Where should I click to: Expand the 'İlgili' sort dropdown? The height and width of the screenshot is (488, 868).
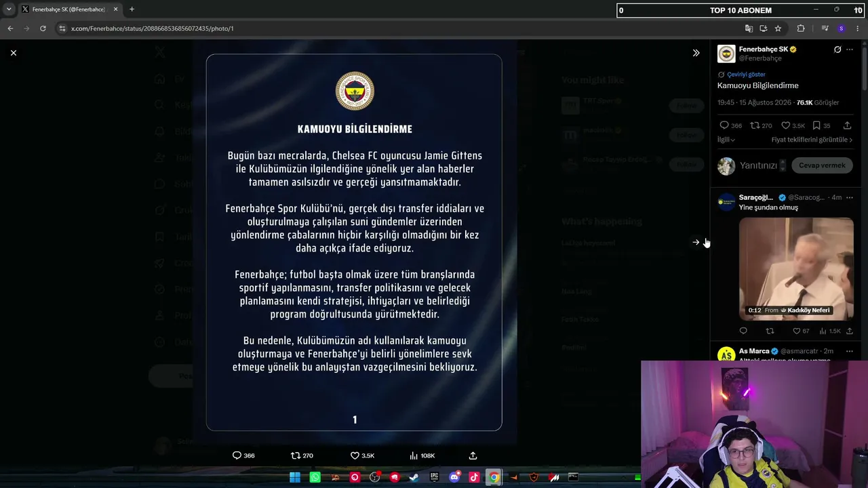[726, 140]
